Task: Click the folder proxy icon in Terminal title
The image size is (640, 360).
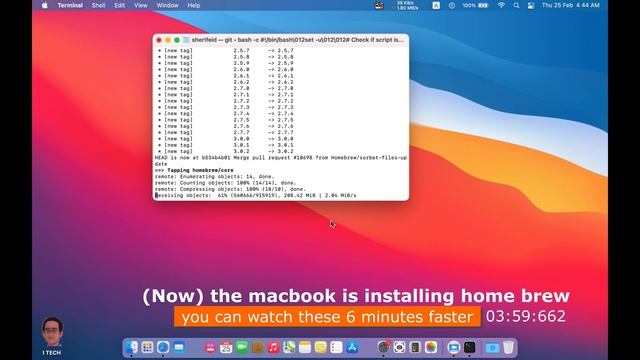Action: pyautogui.click(x=187, y=40)
